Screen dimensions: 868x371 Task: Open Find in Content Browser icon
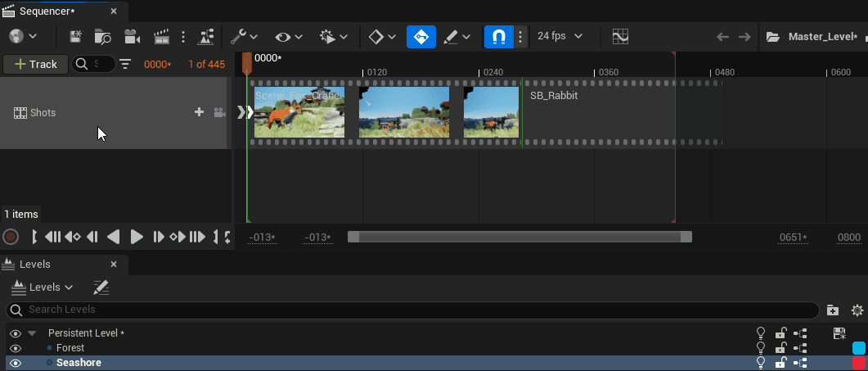[x=102, y=37]
